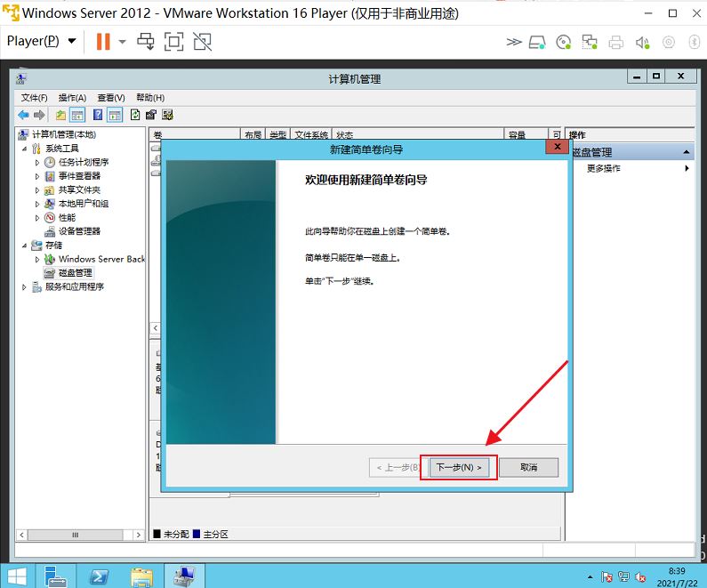Enter full screen mode in VMware

coord(174,42)
